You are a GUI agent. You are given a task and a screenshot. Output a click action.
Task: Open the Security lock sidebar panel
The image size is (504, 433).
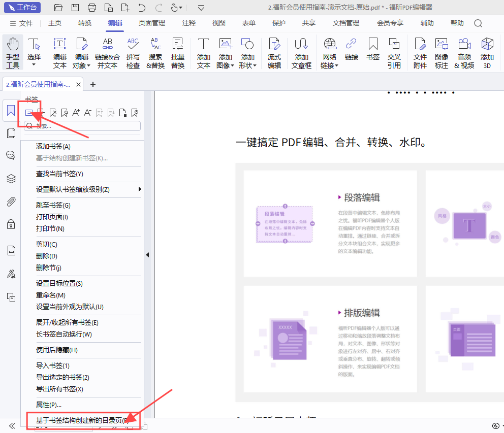11,224
